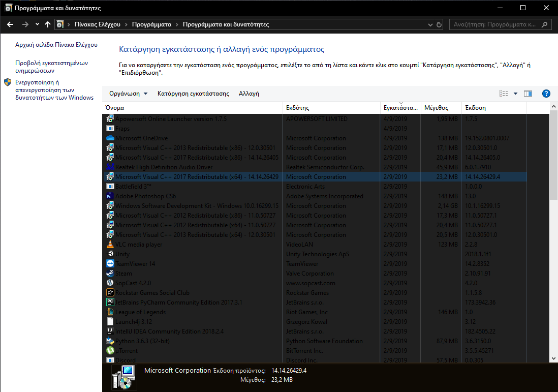Sort by the Εγκατάστα... date column
Image resolution: width=558 pixels, height=392 pixels.
coord(400,107)
